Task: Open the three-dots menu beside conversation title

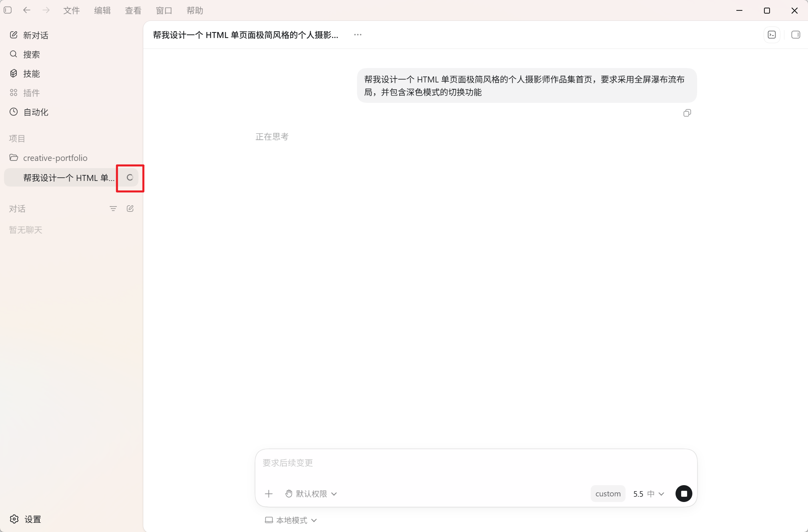Action: coord(358,35)
